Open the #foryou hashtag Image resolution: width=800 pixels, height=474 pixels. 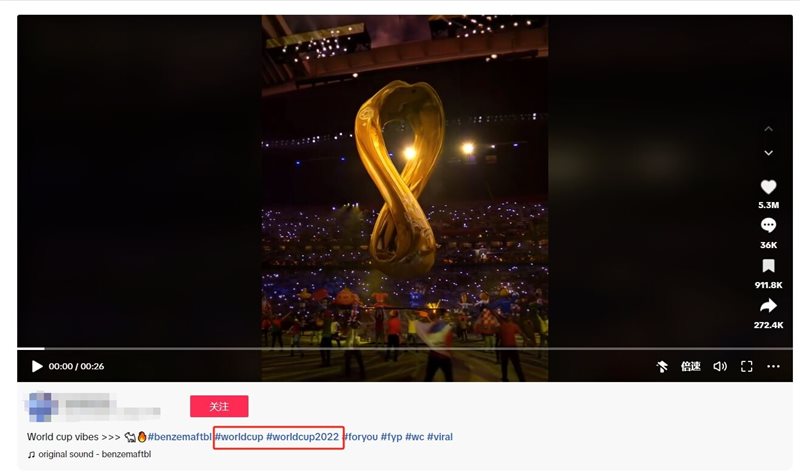[x=361, y=437]
